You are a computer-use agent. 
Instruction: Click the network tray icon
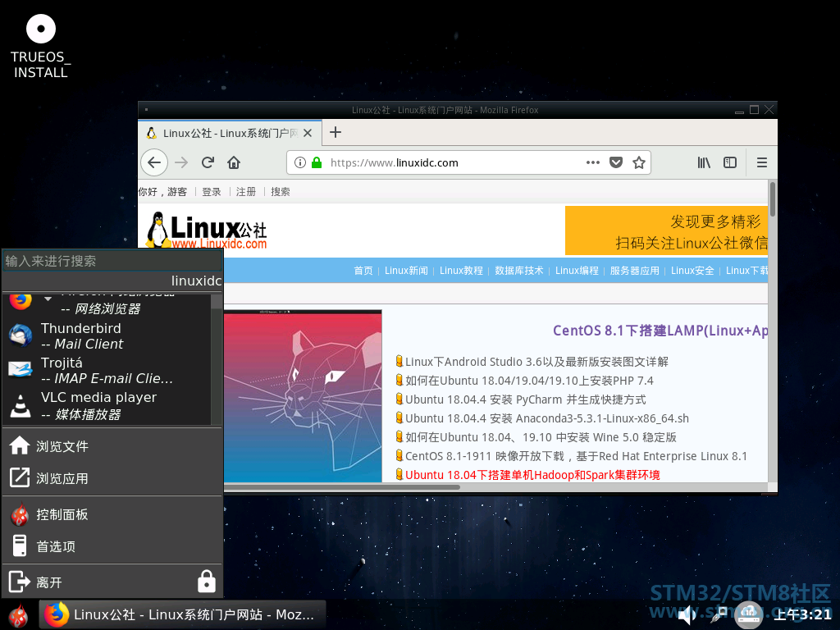coord(718,614)
